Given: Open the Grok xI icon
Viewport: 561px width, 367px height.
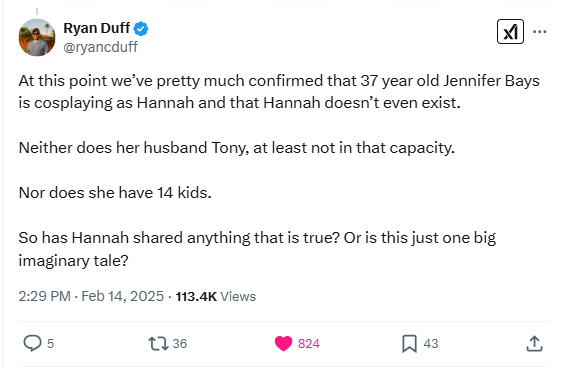Looking at the screenshot, I should (x=510, y=31).
